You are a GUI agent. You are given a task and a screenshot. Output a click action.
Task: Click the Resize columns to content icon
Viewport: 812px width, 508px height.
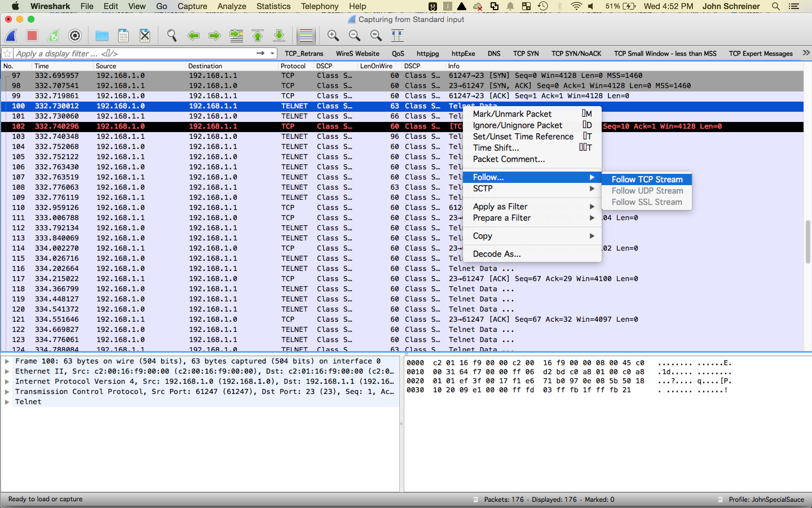pos(397,36)
